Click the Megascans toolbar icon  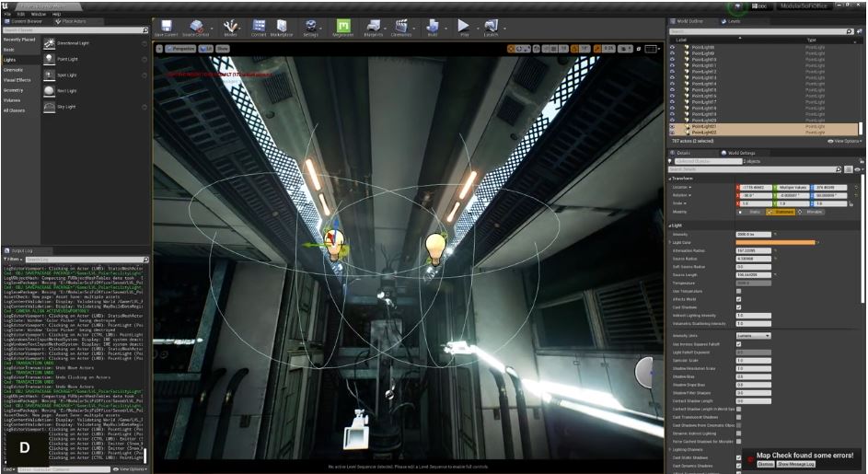pos(343,27)
